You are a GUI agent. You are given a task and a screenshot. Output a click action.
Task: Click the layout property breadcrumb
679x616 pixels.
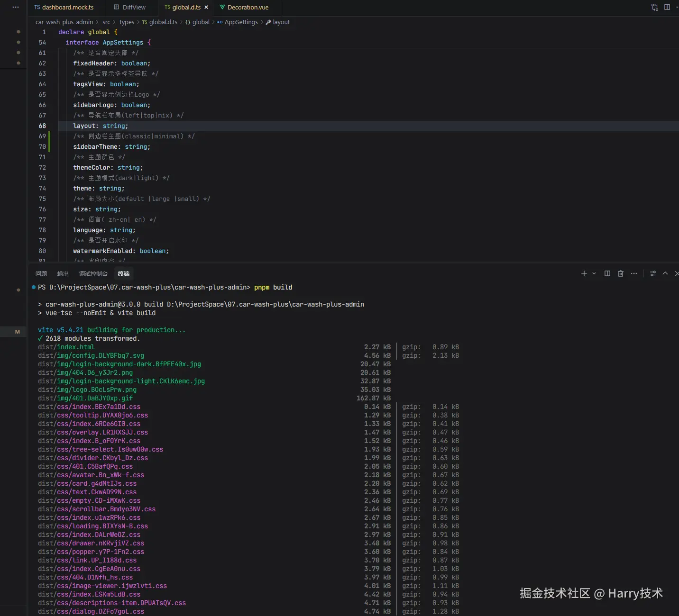point(278,22)
